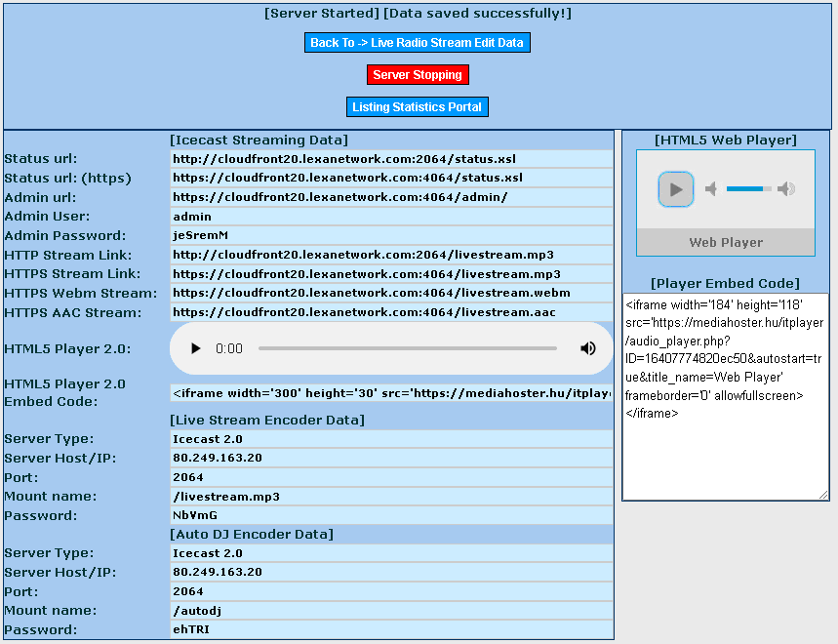Mute using the low-volume speaker icon in Web Player
The width and height of the screenshot is (838, 644).
711,188
